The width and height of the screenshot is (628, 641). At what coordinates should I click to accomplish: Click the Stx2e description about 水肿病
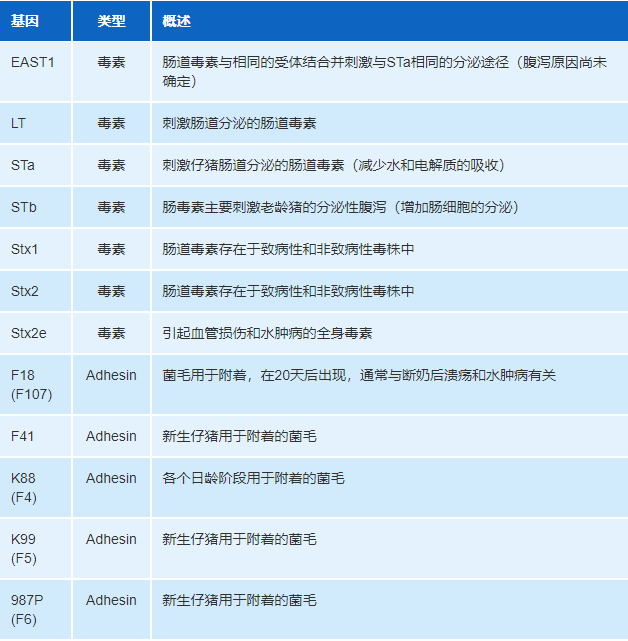pyautogui.click(x=267, y=334)
